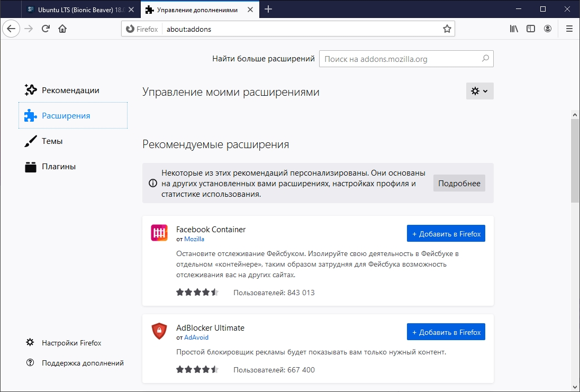Image resolution: width=580 pixels, height=392 pixels.
Task: Reload the current page
Action: 46,29
